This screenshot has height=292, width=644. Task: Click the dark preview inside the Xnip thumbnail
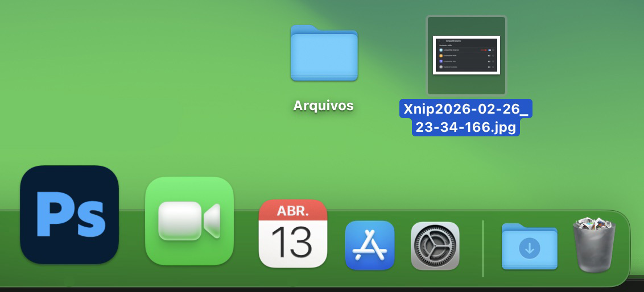point(466,56)
